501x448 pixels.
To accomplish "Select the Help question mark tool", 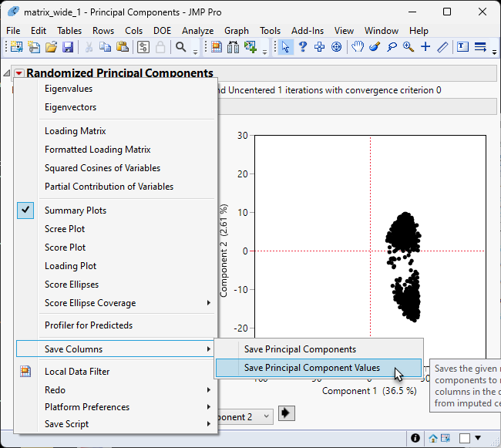I will click(303, 47).
